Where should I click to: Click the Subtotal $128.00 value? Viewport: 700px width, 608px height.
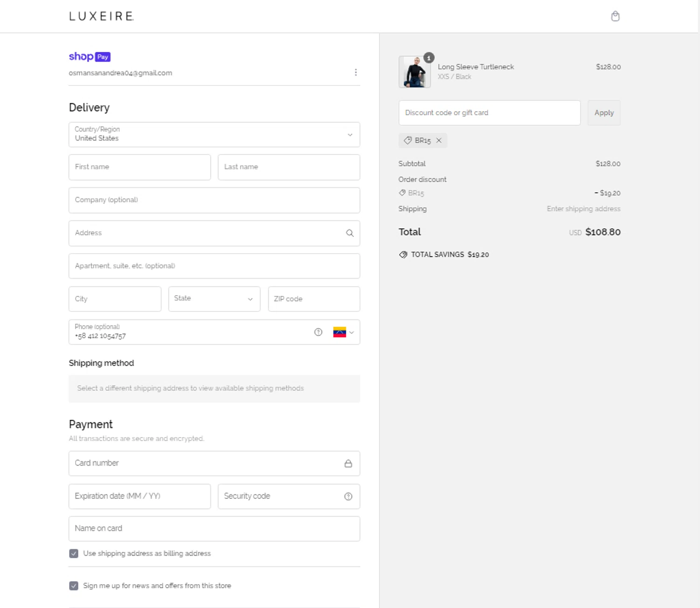tap(608, 163)
